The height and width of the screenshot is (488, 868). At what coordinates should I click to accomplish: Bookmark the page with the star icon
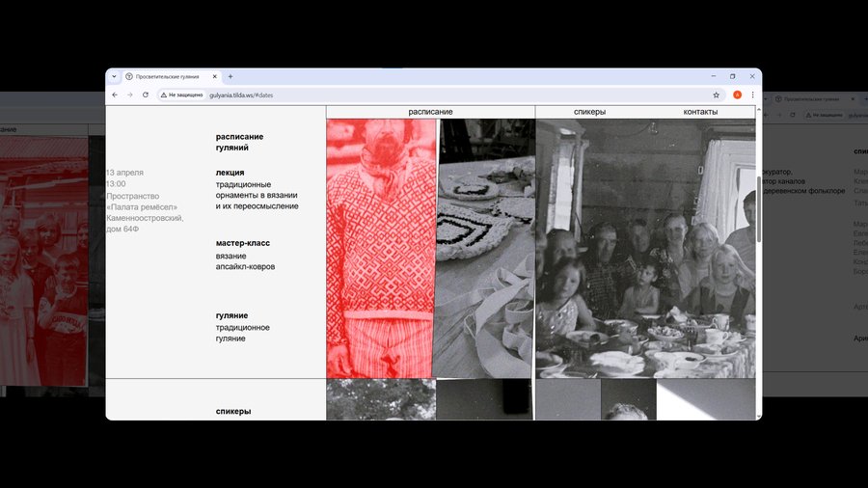point(717,95)
